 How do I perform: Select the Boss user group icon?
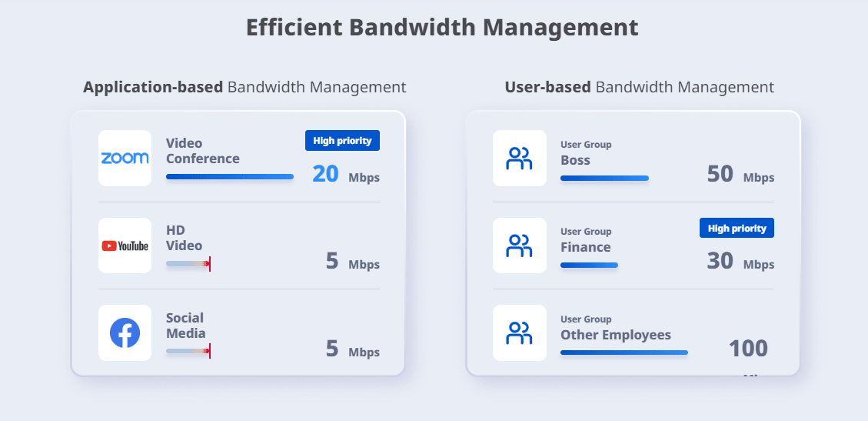tap(519, 158)
